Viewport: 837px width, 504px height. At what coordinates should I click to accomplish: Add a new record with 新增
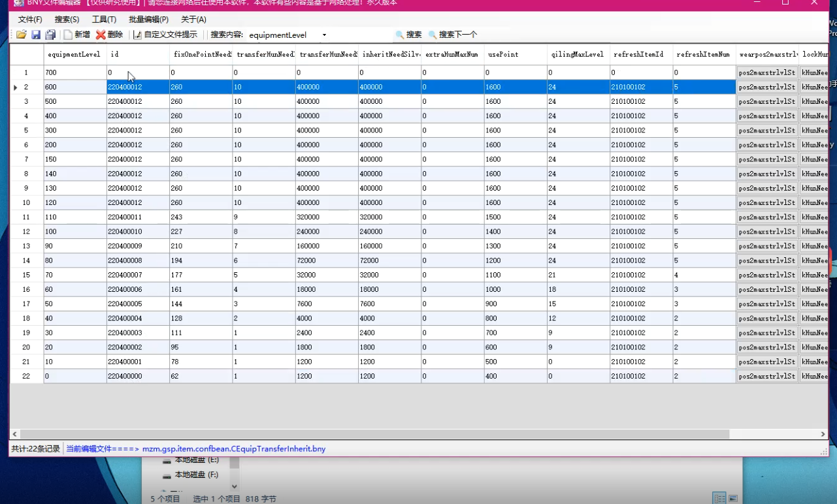tap(76, 35)
